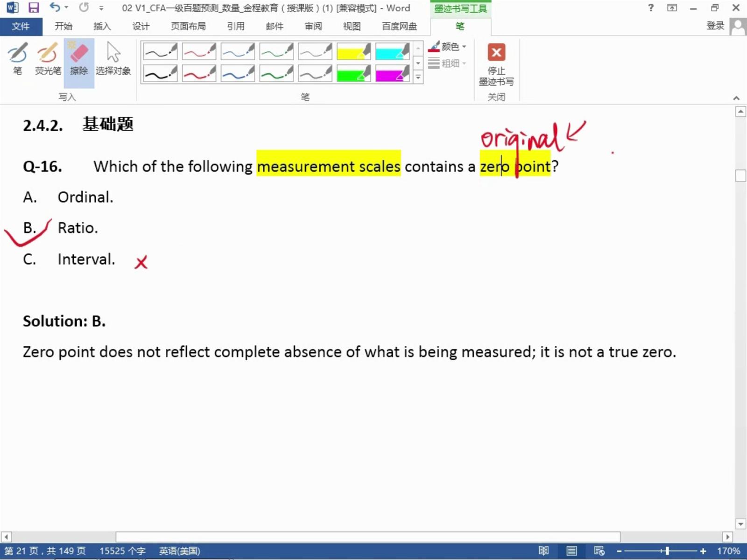Screen dimensions: 747x560
Task: Open Word help question mark
Action: (651, 8)
